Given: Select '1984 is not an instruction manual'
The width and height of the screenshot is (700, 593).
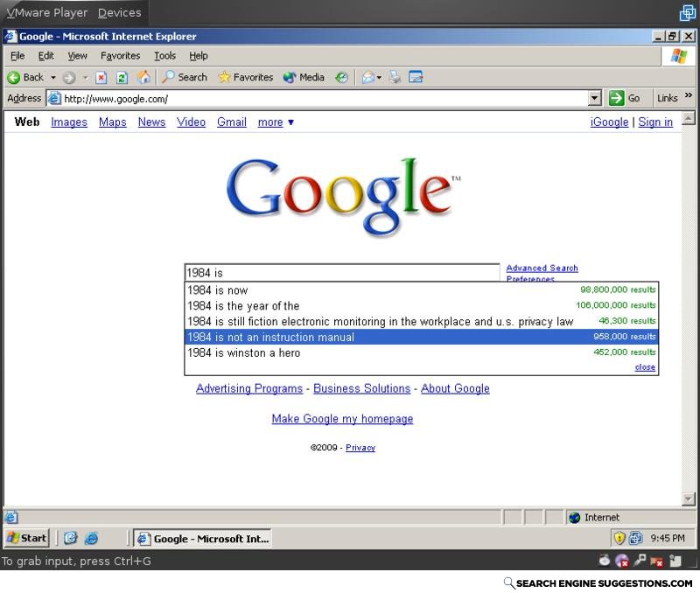Looking at the screenshot, I should point(422,337).
